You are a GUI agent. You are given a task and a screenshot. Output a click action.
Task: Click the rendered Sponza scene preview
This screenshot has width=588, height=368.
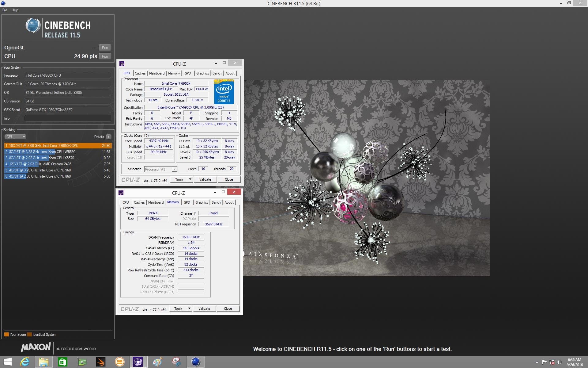click(x=367, y=178)
